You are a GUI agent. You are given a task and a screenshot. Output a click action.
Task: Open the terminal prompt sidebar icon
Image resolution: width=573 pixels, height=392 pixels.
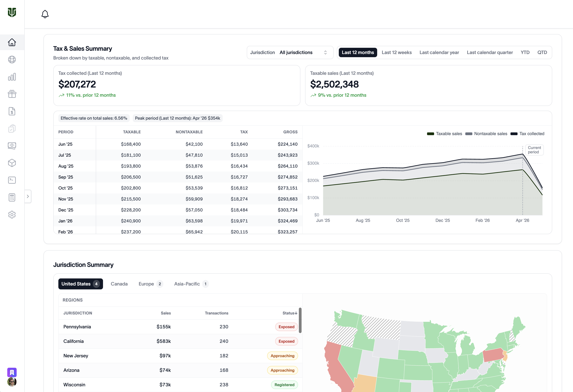point(12,180)
